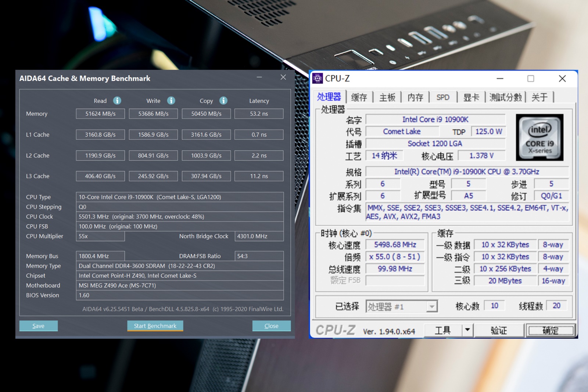Select the L2 Cache Write 804.91 GB/s value
The height and width of the screenshot is (392, 588).
pos(153,155)
